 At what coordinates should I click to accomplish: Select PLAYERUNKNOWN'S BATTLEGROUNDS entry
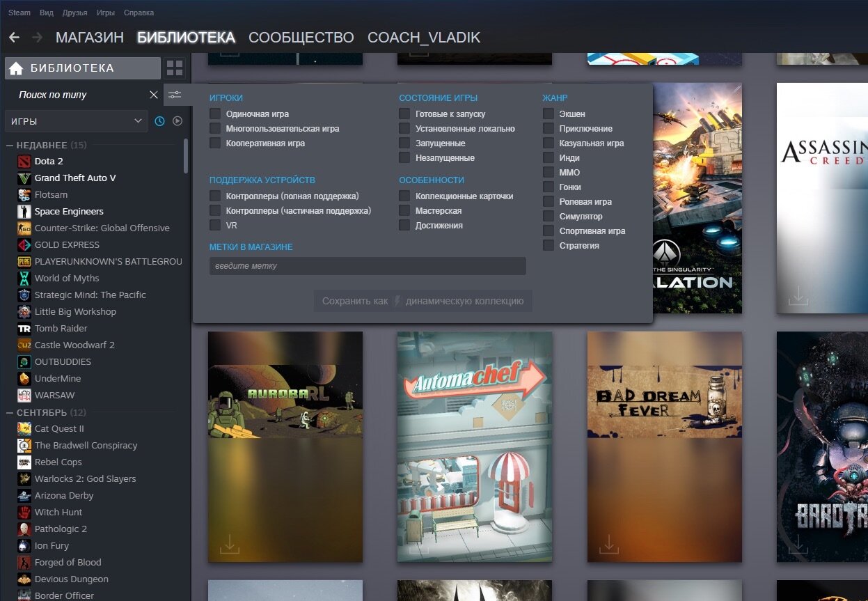[108, 261]
